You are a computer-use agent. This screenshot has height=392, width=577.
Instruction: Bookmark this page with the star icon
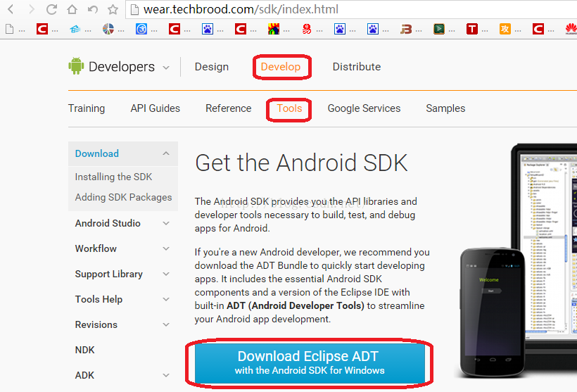click(x=113, y=9)
